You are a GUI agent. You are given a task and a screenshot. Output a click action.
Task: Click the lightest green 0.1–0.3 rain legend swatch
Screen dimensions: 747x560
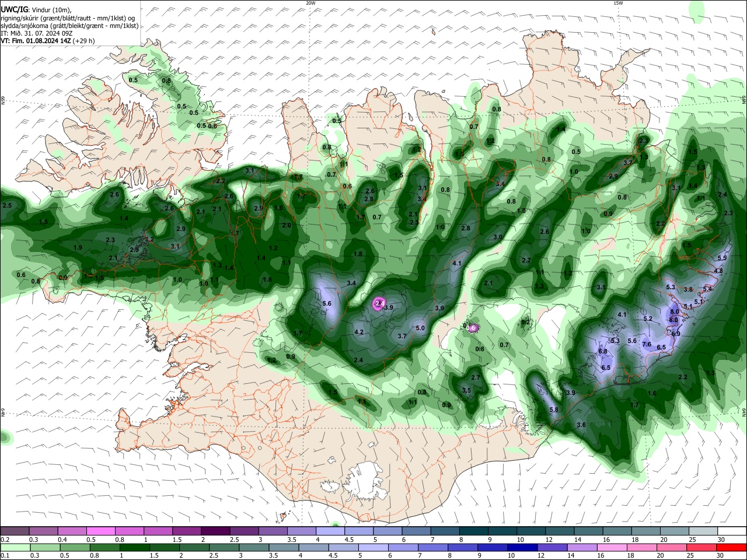coord(15,547)
